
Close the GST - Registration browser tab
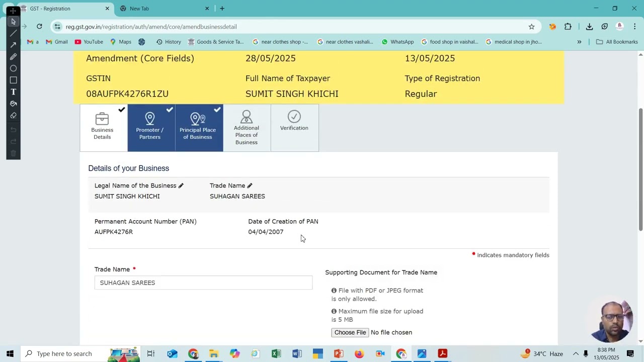(x=107, y=9)
